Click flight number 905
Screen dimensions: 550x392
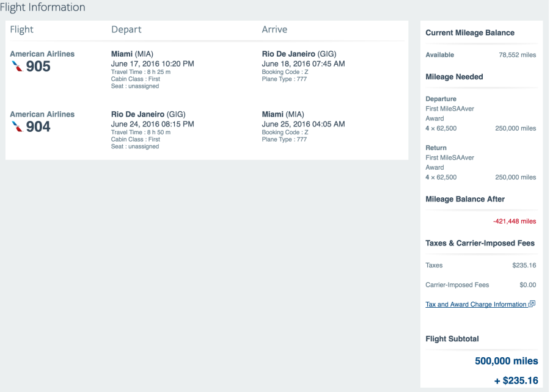(x=38, y=67)
